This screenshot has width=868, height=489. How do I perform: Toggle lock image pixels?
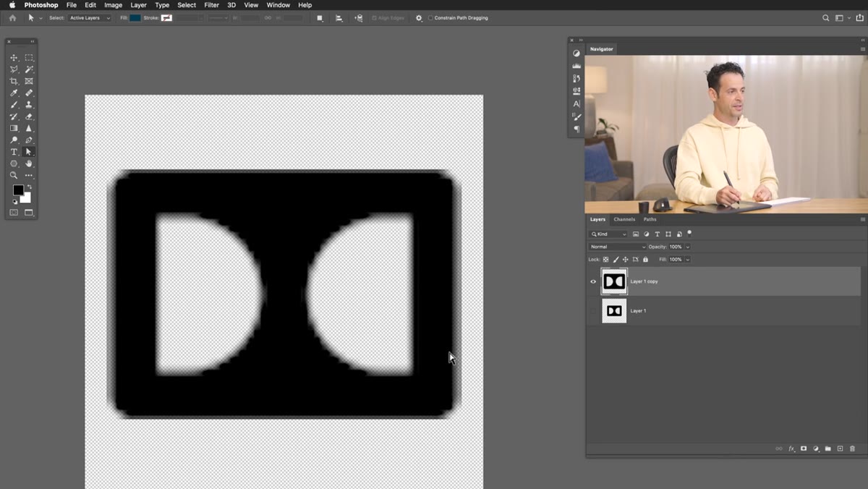coord(616,259)
